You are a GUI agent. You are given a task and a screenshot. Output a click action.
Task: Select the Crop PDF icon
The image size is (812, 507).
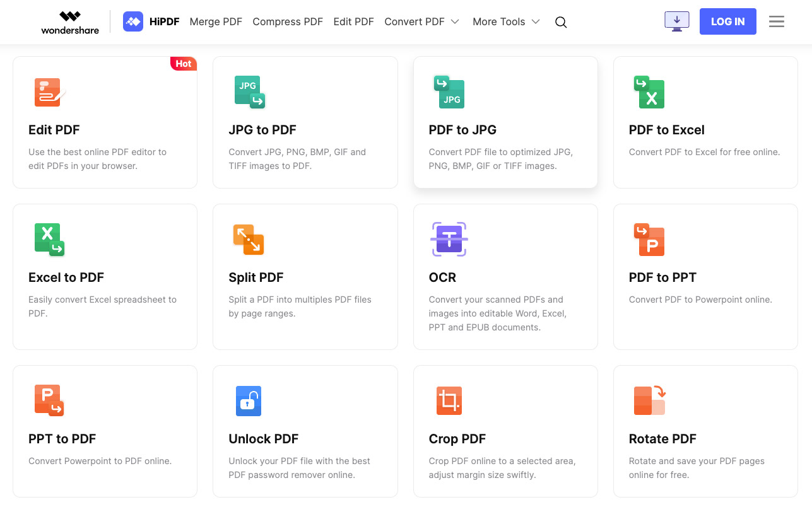(449, 401)
